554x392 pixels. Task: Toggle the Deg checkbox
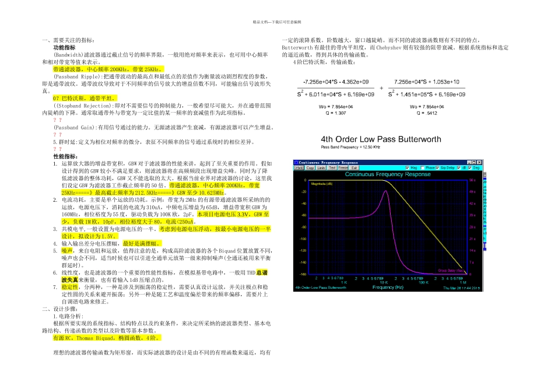(470, 168)
